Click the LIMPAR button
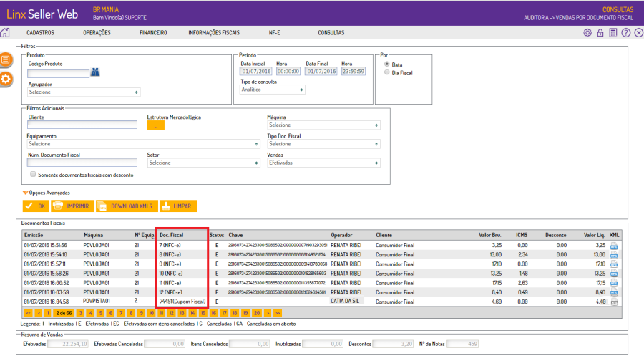 [x=178, y=206]
